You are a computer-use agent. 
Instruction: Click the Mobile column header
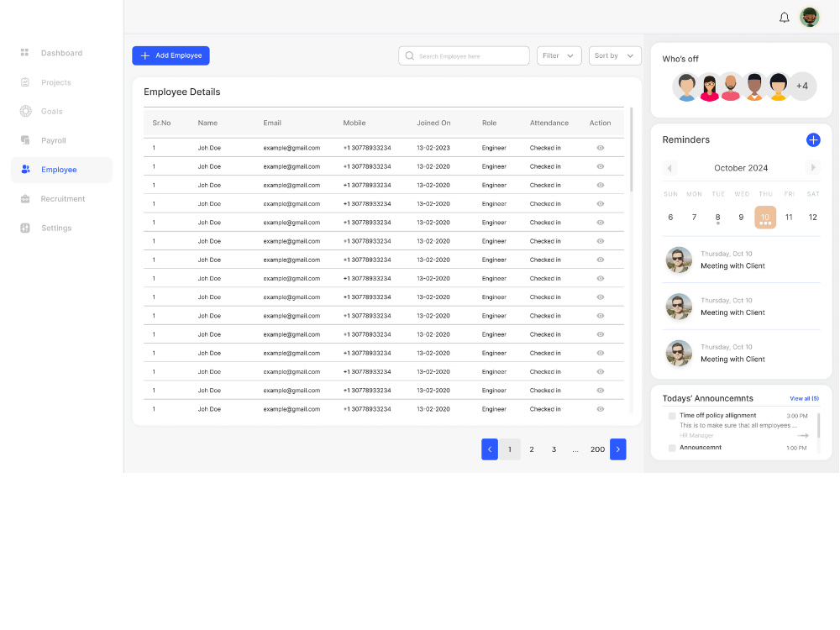pos(354,123)
